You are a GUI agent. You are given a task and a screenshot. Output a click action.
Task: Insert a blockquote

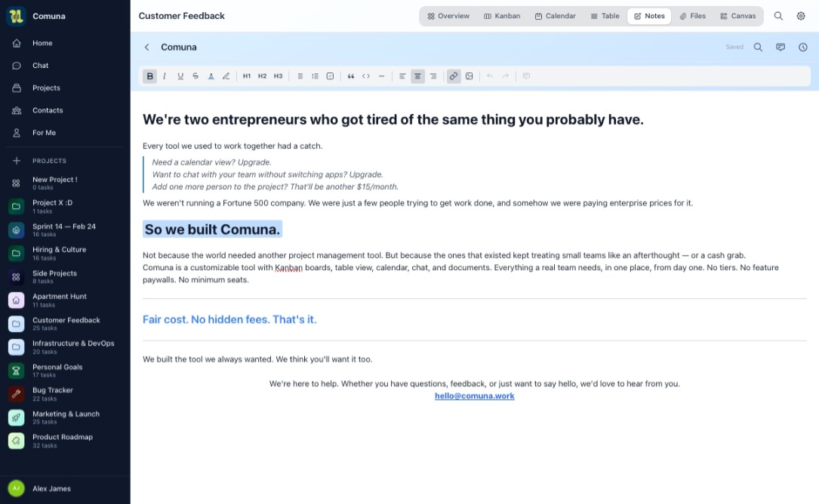[x=351, y=76]
